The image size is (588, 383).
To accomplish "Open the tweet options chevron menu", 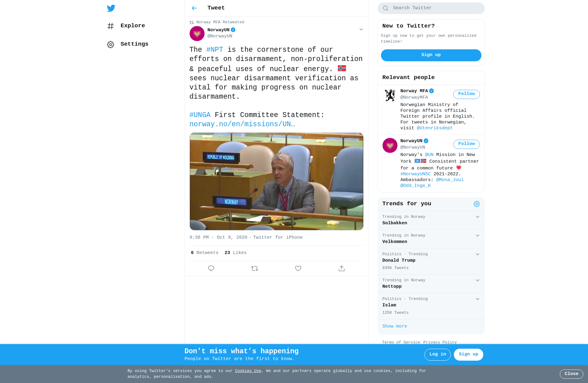I will [x=361, y=29].
